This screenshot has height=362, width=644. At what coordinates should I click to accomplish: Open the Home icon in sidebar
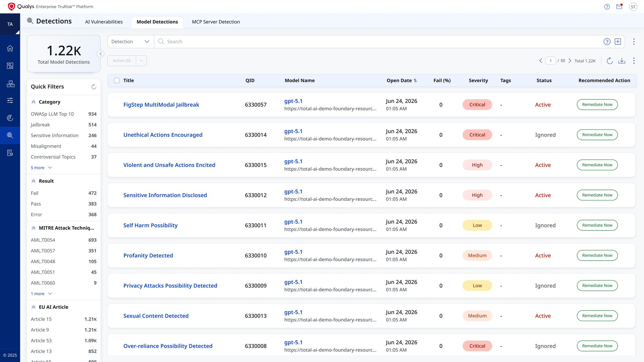click(x=10, y=48)
